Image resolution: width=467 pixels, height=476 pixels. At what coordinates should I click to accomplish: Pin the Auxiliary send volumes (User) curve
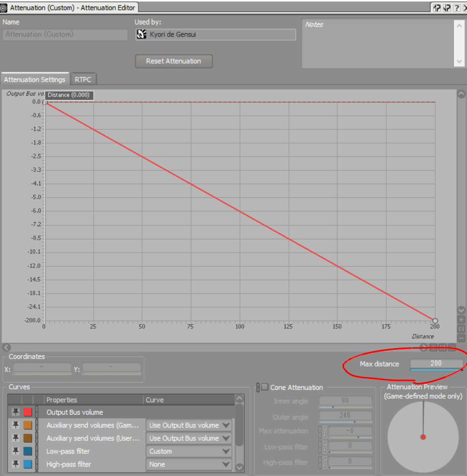pyautogui.click(x=15, y=438)
